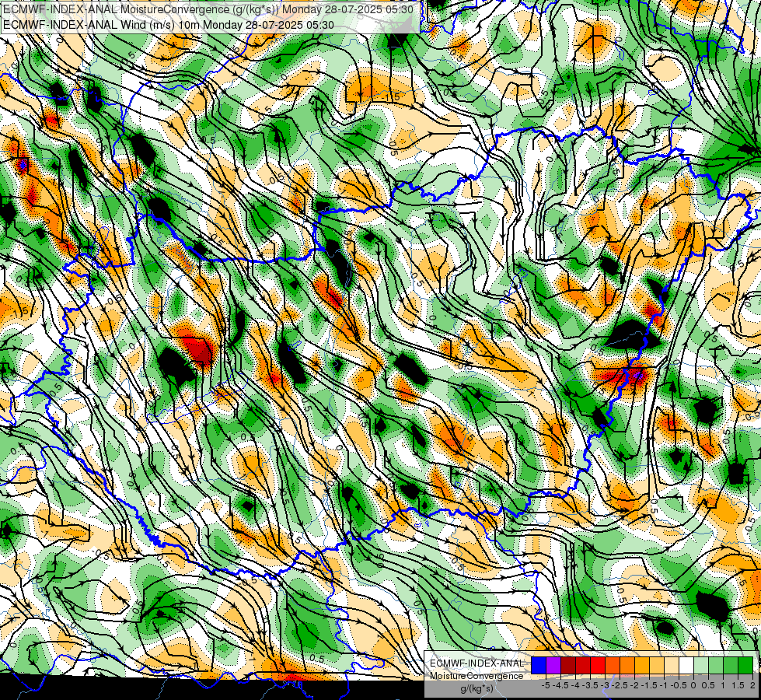Select the pale peach swatch between -1 and -0.5

coord(672,665)
